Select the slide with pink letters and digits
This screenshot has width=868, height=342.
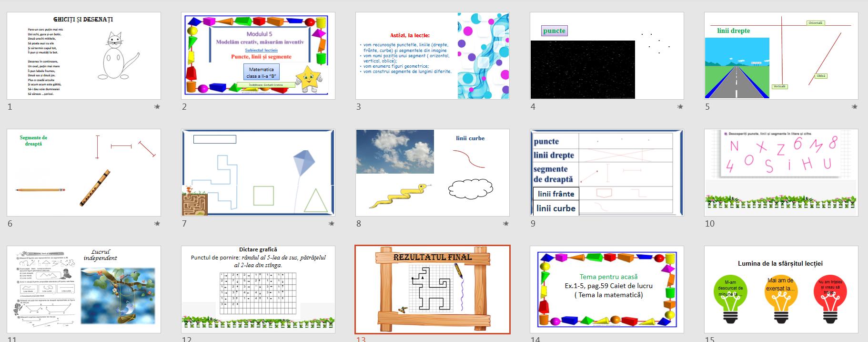(x=781, y=173)
